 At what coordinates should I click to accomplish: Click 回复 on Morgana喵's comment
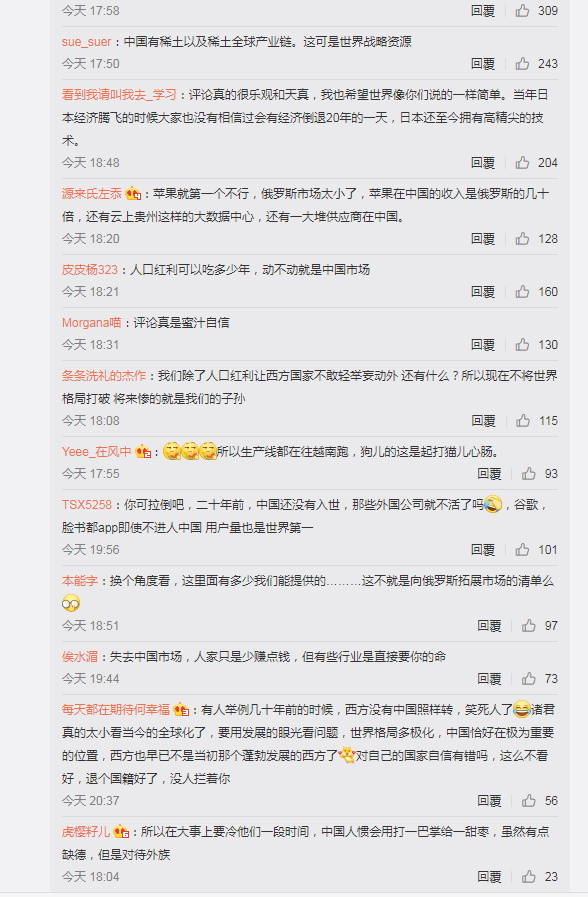click(483, 344)
